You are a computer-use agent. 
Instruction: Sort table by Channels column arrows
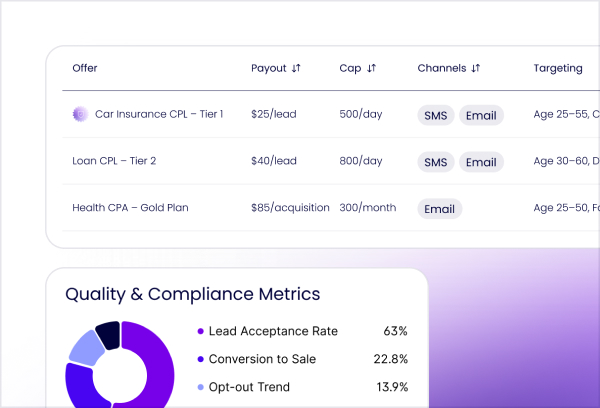(476, 68)
